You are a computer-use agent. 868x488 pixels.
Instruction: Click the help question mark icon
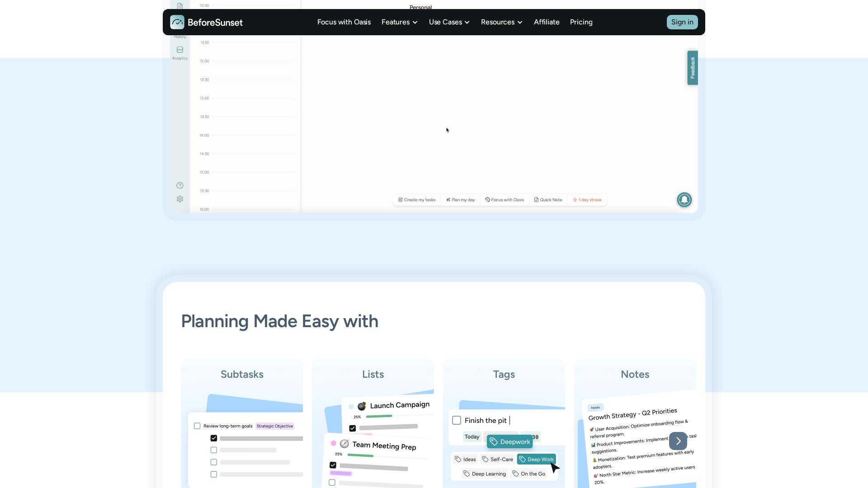pyautogui.click(x=180, y=185)
